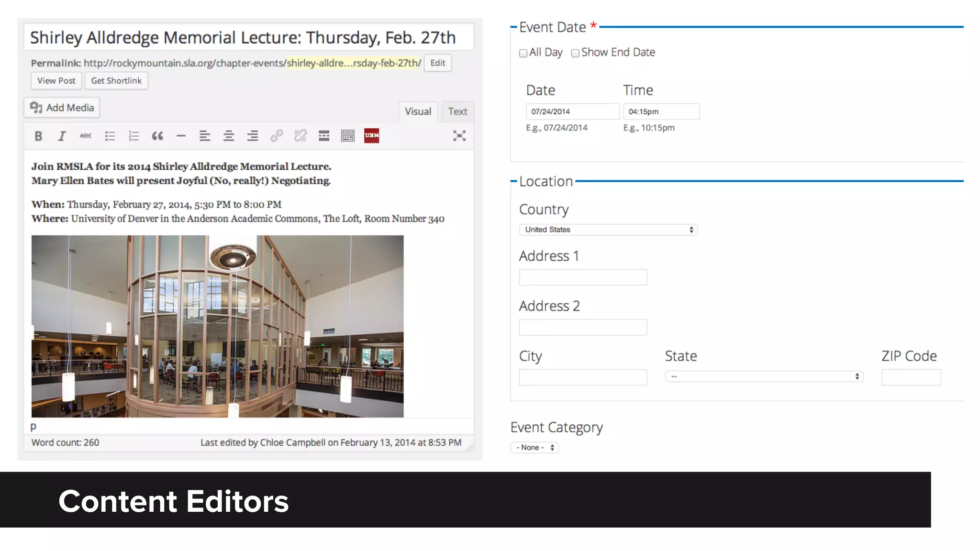
Task: Switch to the Text editor tab
Action: point(457,111)
